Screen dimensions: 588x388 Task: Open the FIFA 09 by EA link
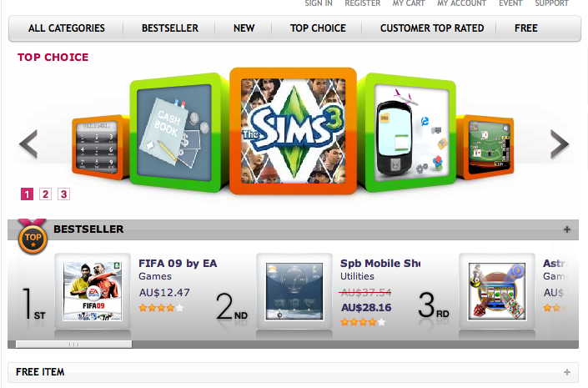[x=178, y=264]
